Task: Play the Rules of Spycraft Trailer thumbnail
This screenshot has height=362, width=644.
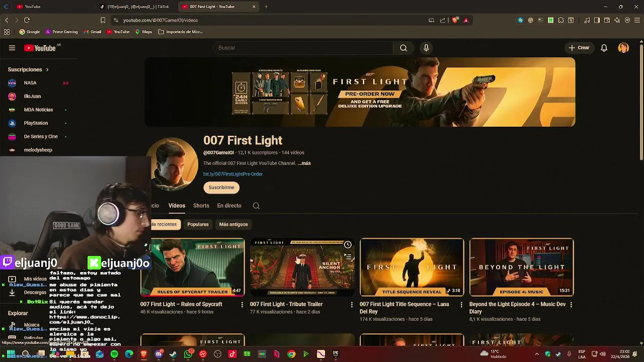Action: (193, 267)
